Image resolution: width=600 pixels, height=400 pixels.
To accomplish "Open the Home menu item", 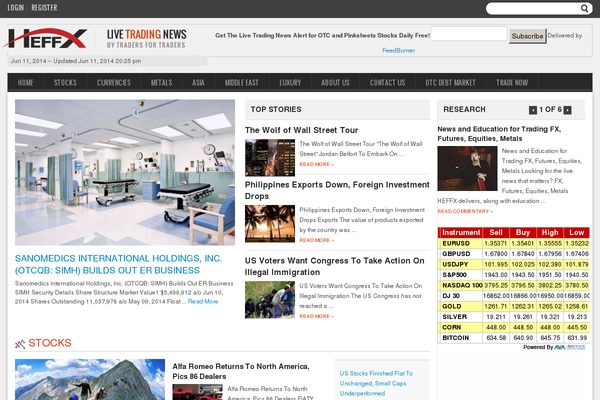I will click(25, 83).
